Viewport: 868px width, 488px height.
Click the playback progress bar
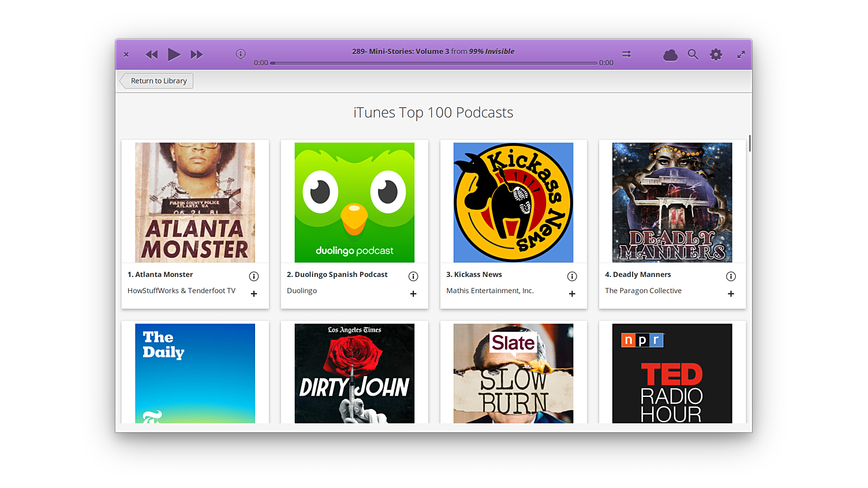pos(433,63)
